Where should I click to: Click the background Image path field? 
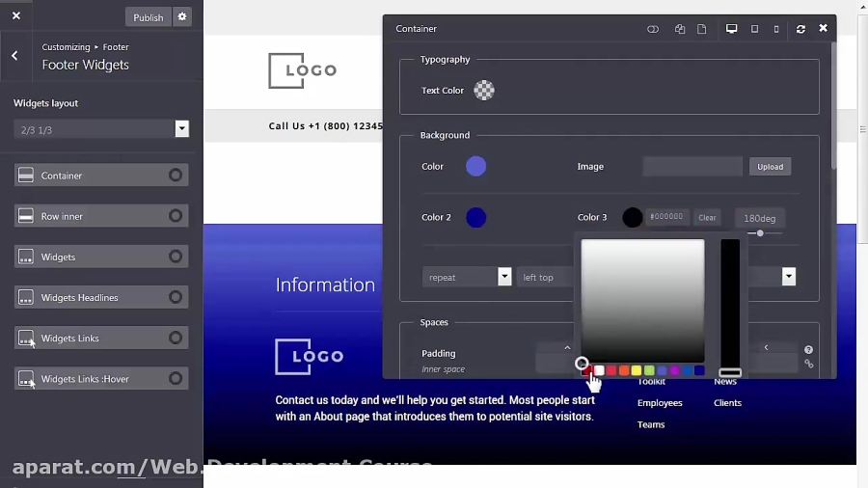tap(692, 167)
